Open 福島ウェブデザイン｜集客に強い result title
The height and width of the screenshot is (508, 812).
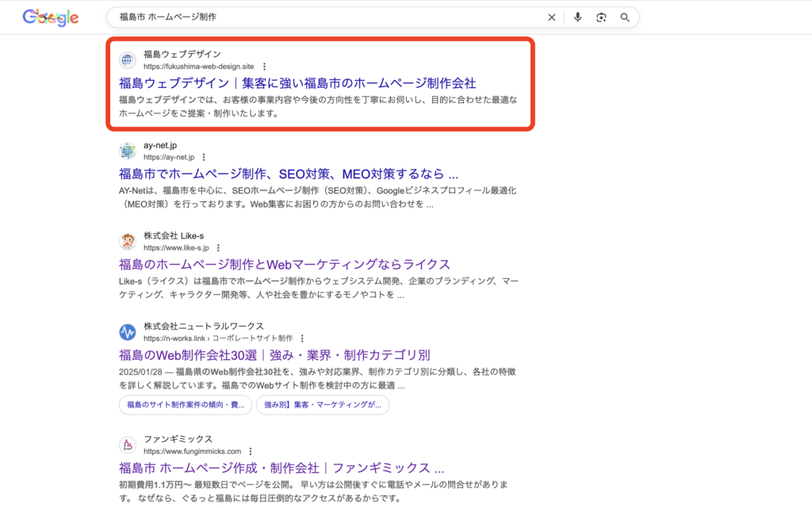(297, 83)
